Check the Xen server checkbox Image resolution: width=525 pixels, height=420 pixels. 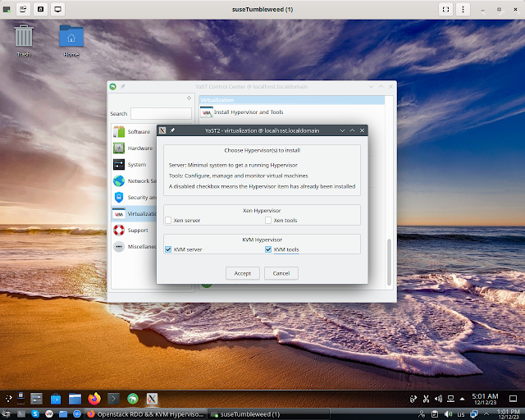tap(168, 221)
